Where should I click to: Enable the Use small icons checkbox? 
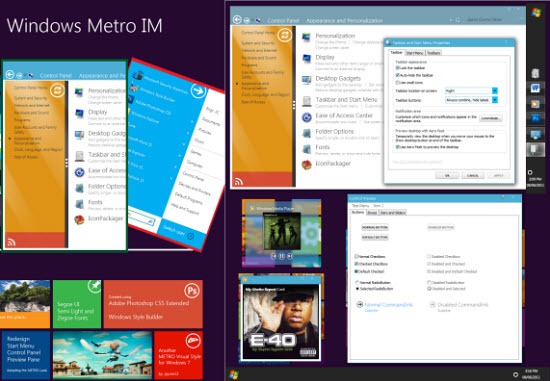[x=398, y=83]
